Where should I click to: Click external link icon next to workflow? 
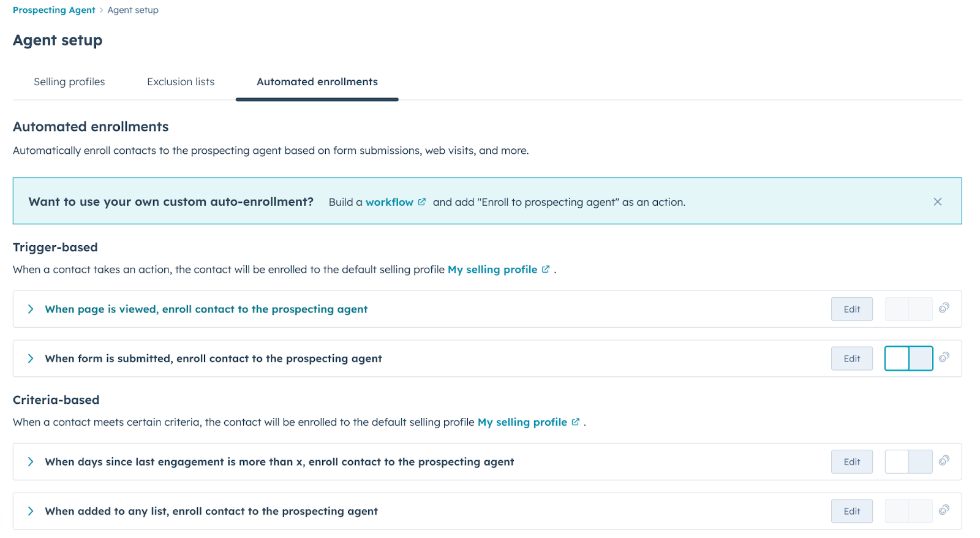tap(421, 202)
